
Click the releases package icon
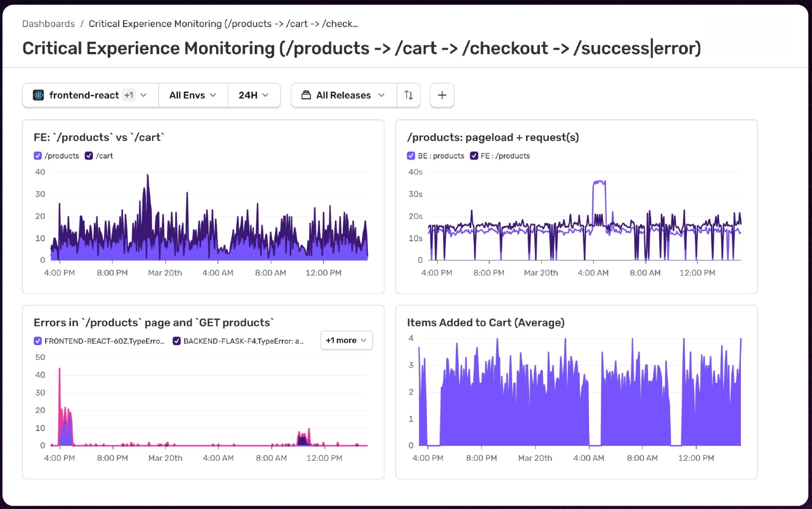(306, 95)
